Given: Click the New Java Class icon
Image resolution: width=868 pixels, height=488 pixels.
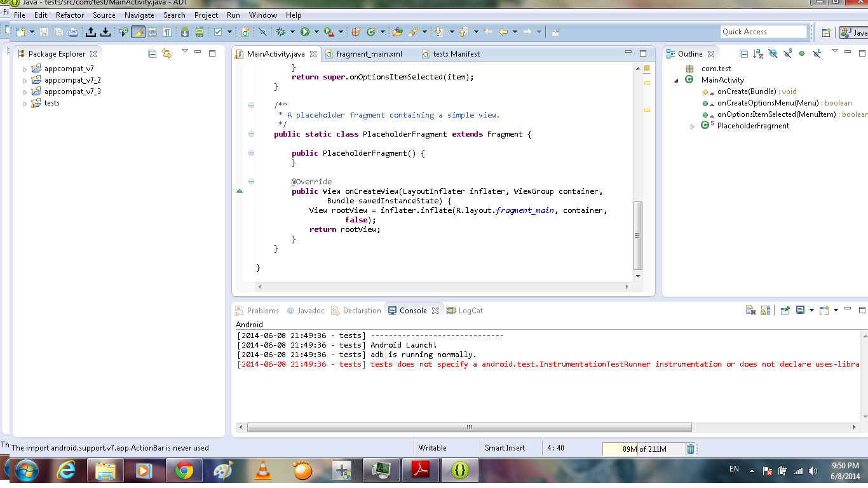Looking at the screenshot, I should 371,32.
